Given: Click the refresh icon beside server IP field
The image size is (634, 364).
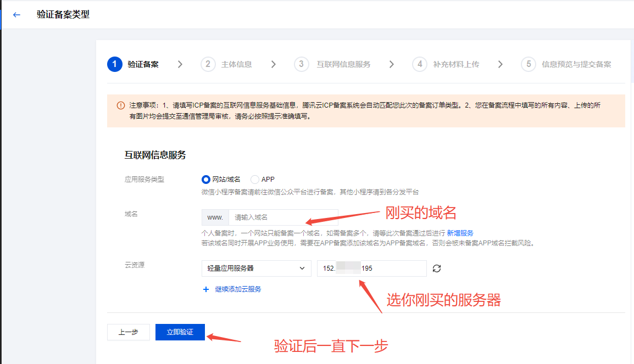Looking at the screenshot, I should pyautogui.click(x=437, y=268).
